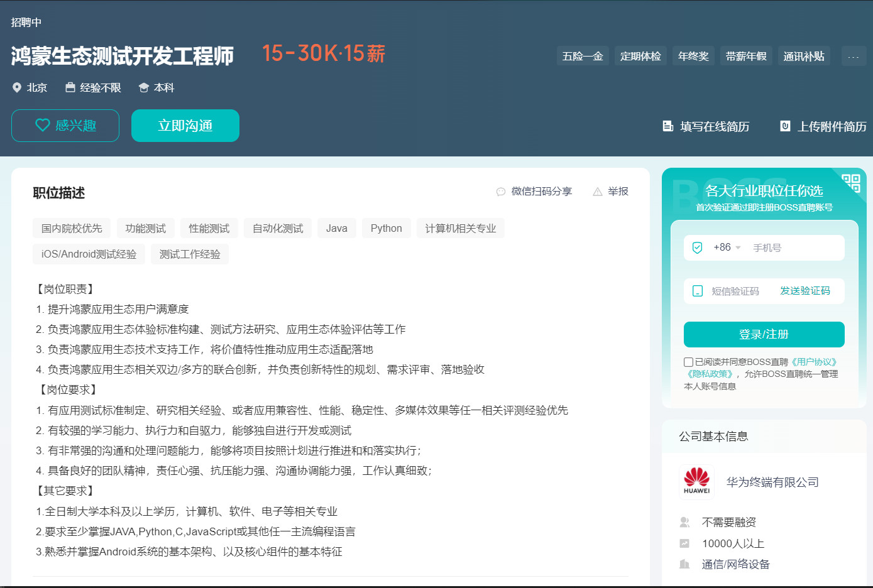873x588 pixels.
Task: Click the 【岗位职责】 line
Action: point(65,289)
